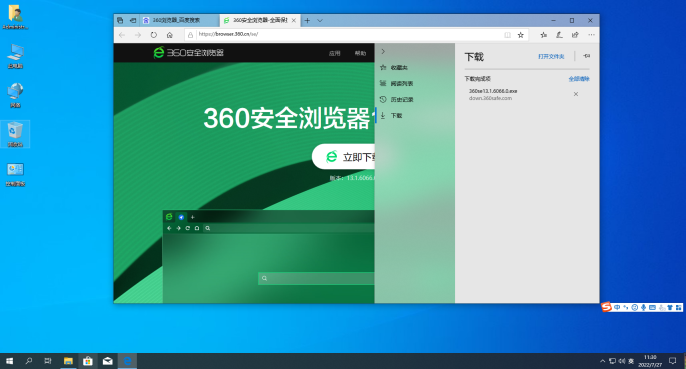Reload the page with the refresh icon
The height and width of the screenshot is (369, 686).
[x=154, y=35]
